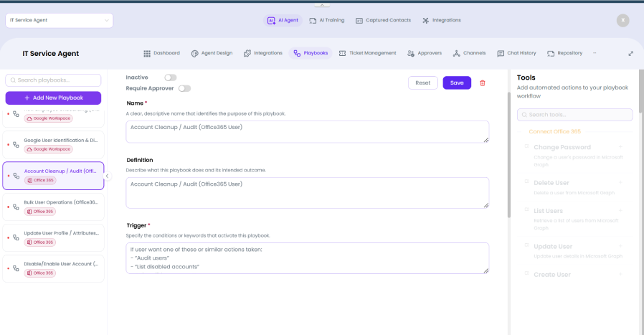
Task: Click the Repository icon
Action: [551, 53]
